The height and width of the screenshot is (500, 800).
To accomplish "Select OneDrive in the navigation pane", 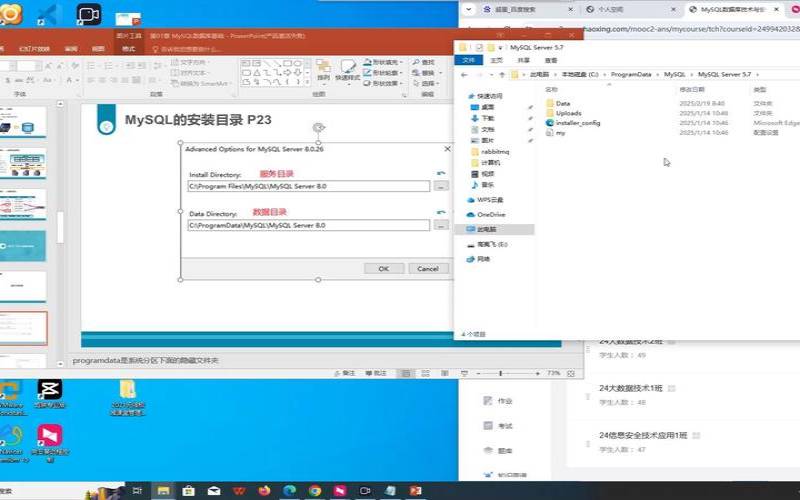I will coord(490,214).
